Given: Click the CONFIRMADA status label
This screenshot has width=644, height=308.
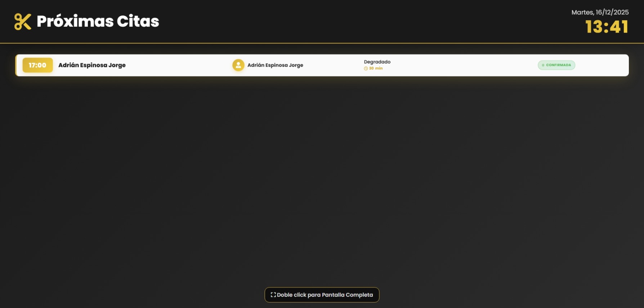Looking at the screenshot, I should pos(558,65).
